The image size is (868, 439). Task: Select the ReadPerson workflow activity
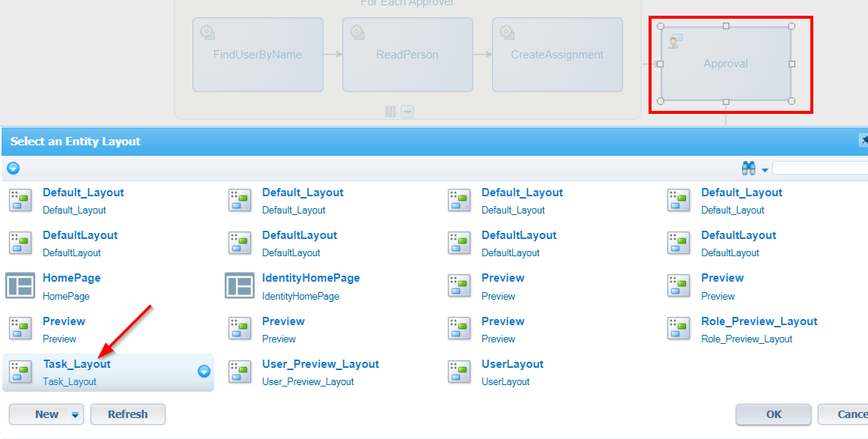(x=407, y=55)
